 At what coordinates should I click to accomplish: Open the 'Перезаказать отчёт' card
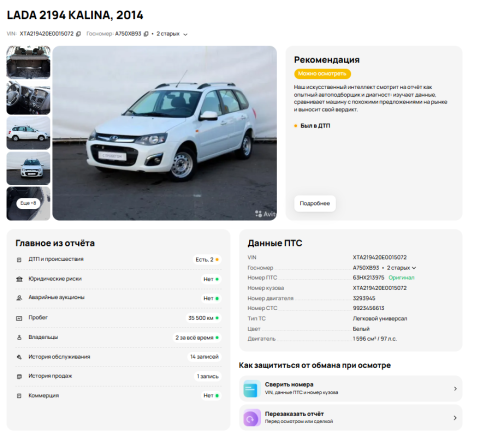351,418
